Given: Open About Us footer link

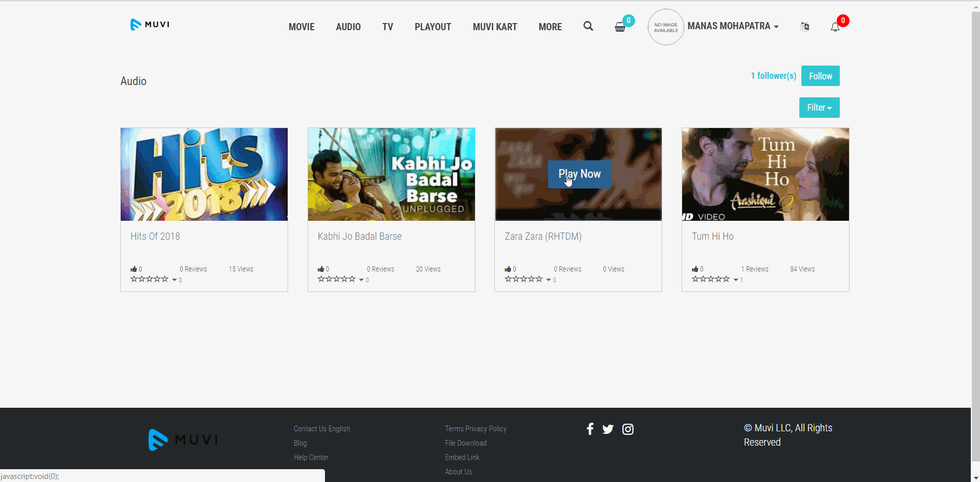Looking at the screenshot, I should click(x=459, y=472).
